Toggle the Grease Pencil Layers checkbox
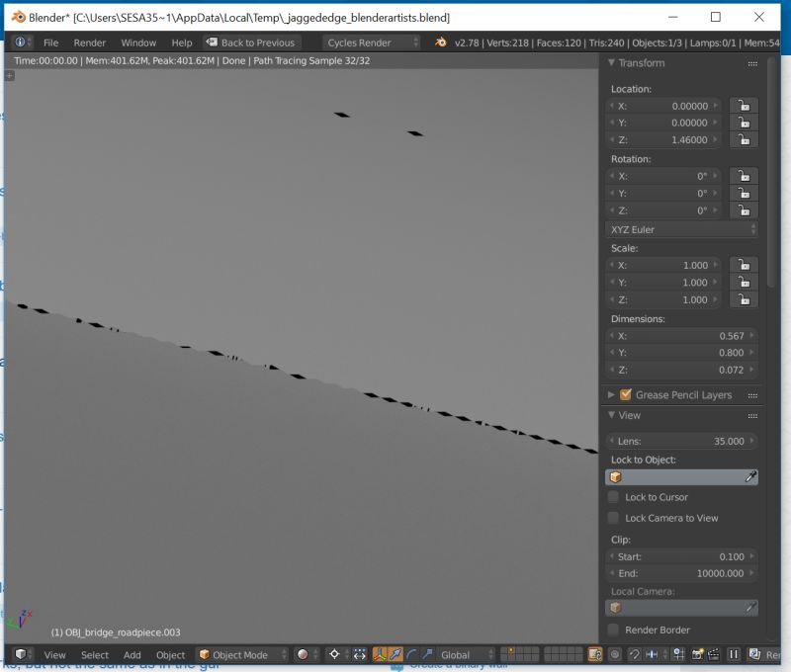This screenshot has height=672, width=791. [627, 394]
